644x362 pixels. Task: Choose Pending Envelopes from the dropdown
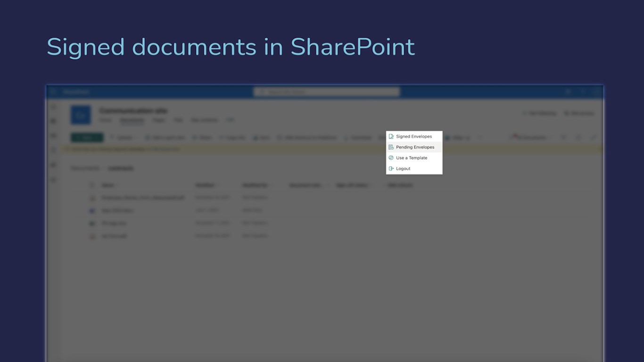click(414, 147)
